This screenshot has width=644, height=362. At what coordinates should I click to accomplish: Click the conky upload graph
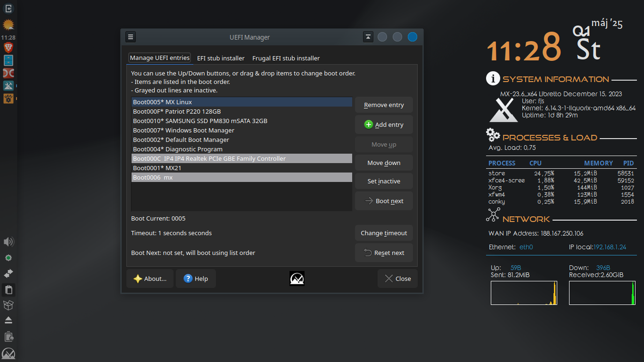click(x=524, y=293)
